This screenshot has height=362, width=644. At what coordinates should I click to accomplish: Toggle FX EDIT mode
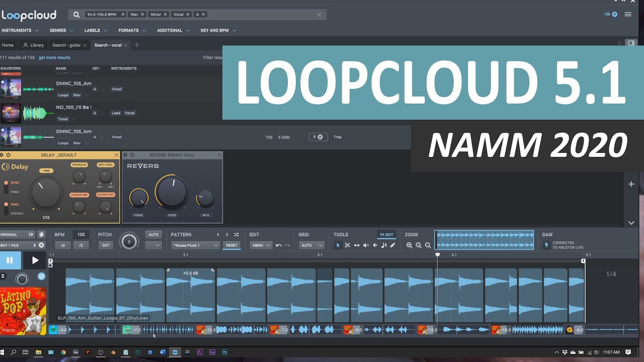(386, 235)
